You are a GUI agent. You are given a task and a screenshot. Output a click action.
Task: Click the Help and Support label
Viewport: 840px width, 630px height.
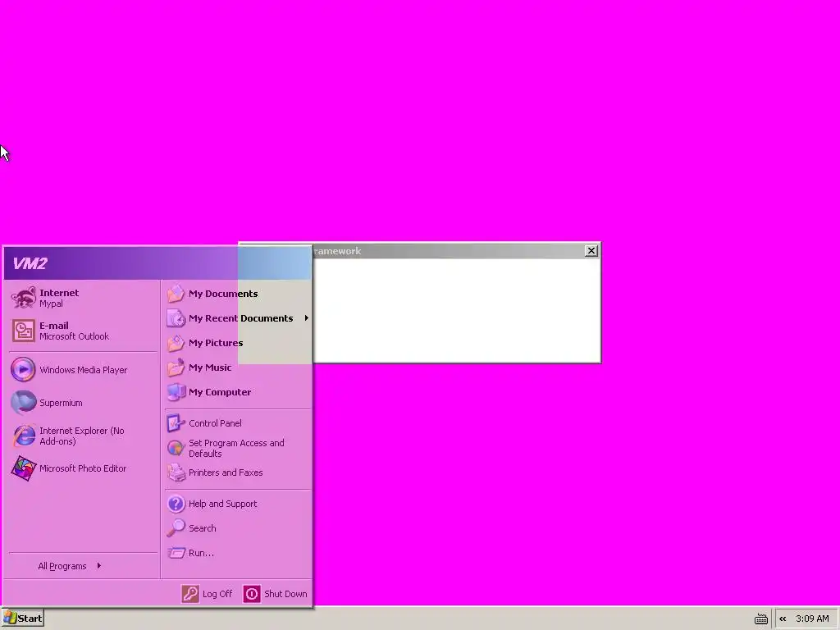222,504
